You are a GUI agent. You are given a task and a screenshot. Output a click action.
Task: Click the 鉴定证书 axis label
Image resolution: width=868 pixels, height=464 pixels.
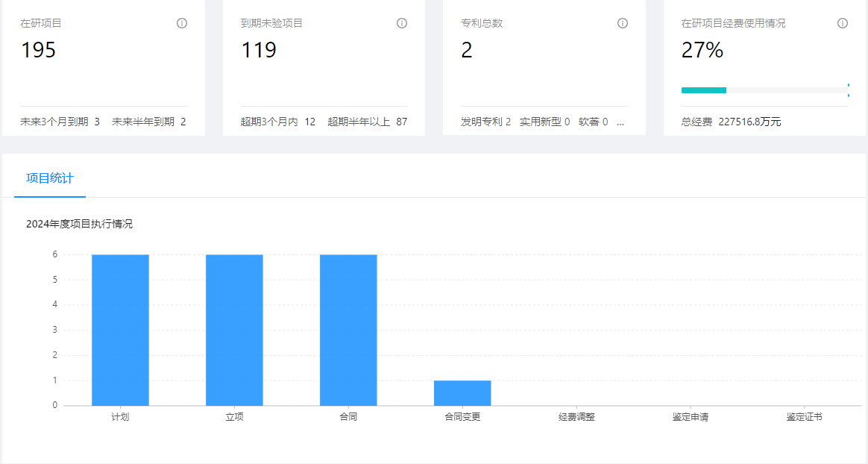[804, 417]
